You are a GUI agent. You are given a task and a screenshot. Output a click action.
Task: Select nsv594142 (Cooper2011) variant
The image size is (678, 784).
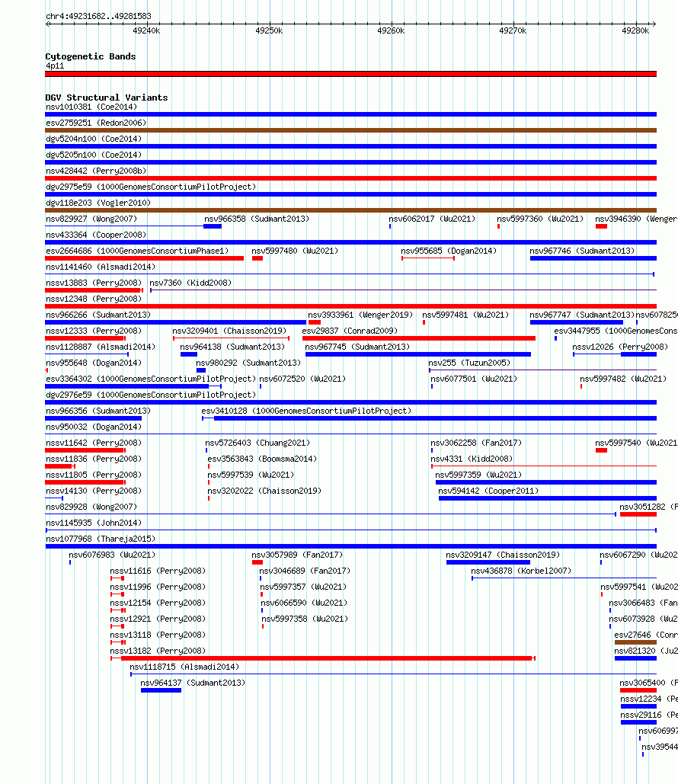pos(488,491)
